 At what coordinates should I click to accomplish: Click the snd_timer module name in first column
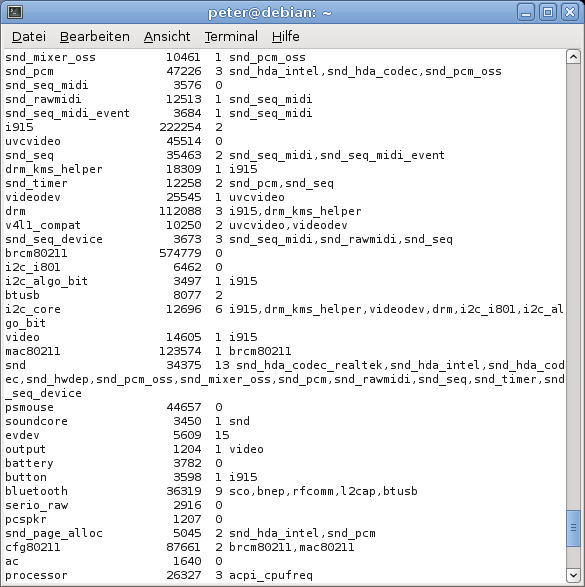[x=37, y=183]
